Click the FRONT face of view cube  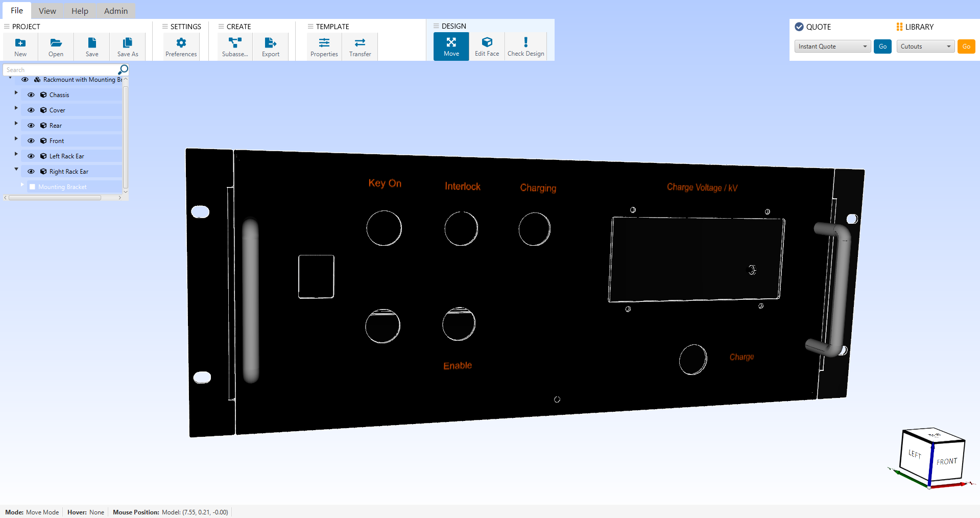947,462
